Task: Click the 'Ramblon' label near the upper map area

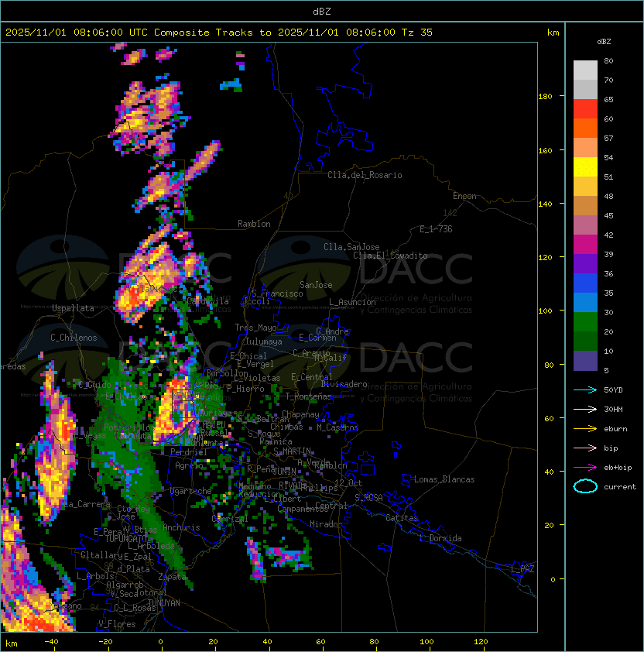Action: (254, 224)
